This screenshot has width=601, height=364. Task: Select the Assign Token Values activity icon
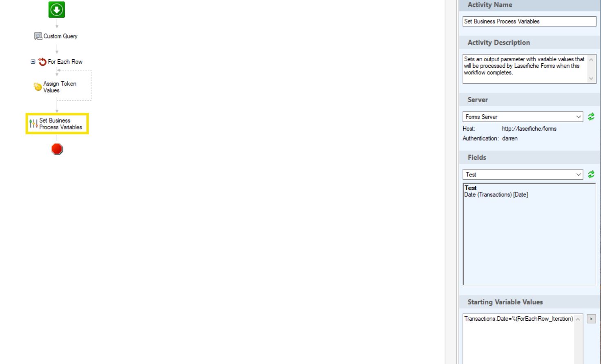pos(38,87)
